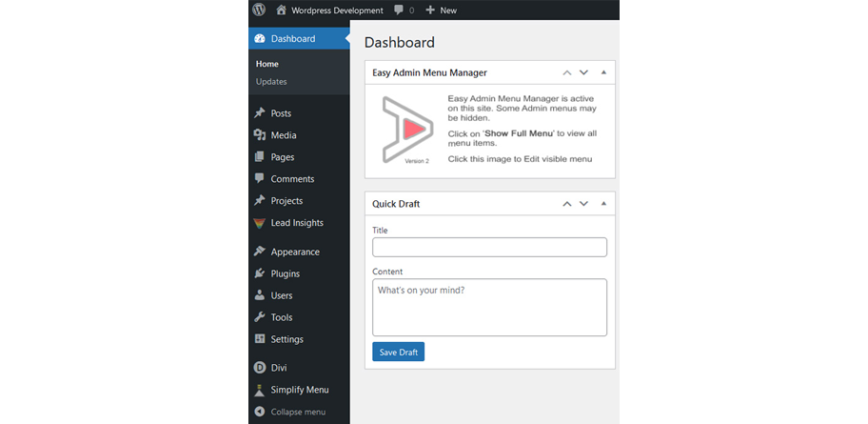Move Easy Admin Menu Manager widget down
Viewport: 868px width, 424px height.
point(583,72)
